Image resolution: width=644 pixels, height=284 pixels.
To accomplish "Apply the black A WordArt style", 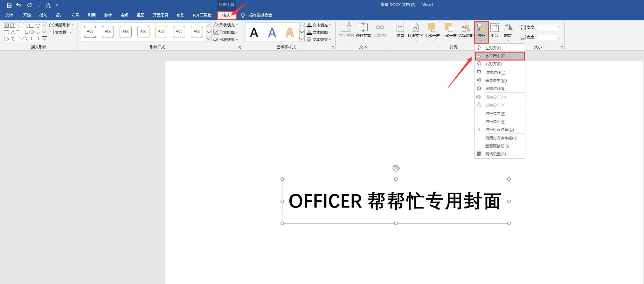I will [254, 32].
